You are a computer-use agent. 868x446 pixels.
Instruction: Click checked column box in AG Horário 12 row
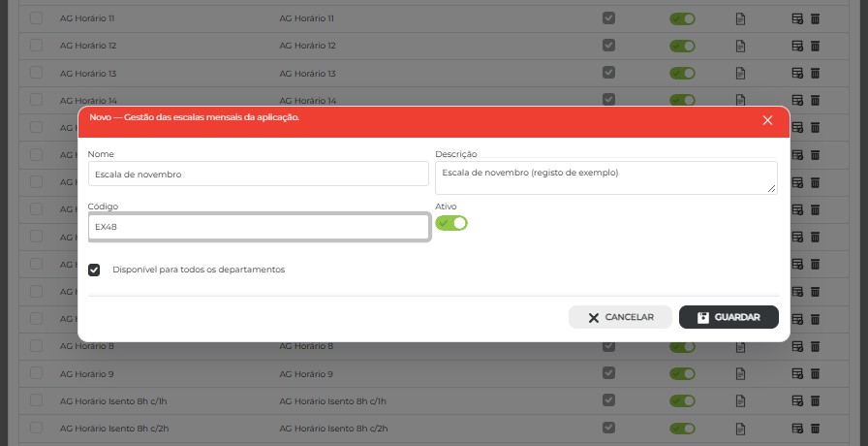[x=608, y=45]
